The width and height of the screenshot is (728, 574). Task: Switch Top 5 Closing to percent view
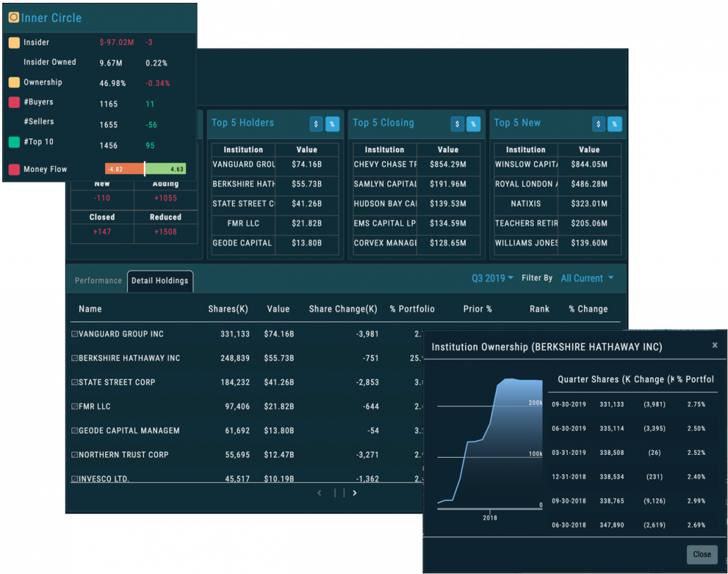(x=473, y=124)
